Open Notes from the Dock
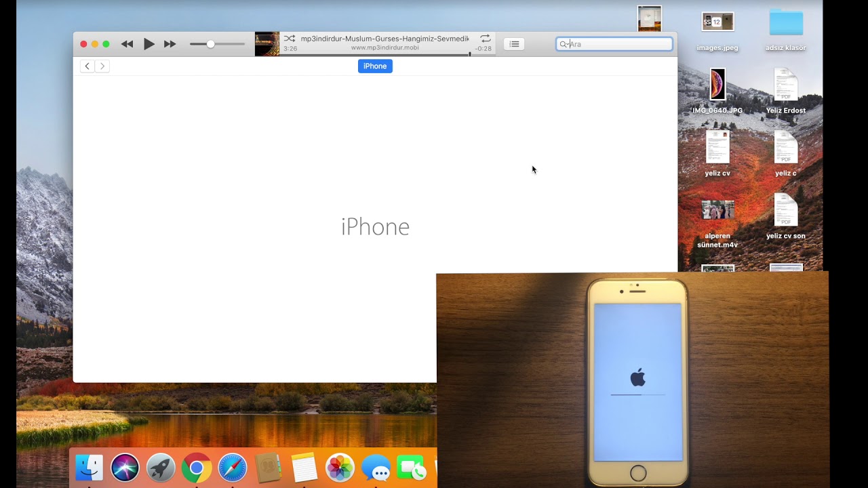Image resolution: width=868 pixels, height=488 pixels. point(304,468)
